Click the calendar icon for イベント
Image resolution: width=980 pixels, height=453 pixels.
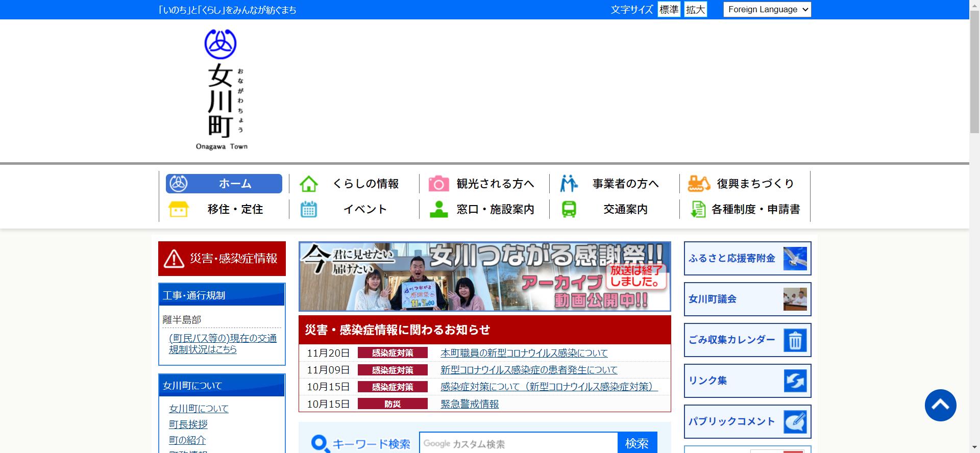(308, 209)
